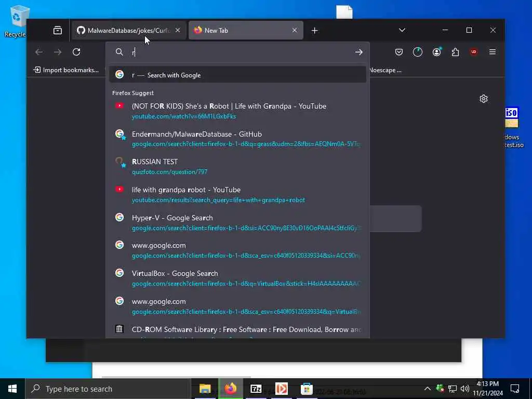
Task: Open network status tray icon
Action: 453,389
